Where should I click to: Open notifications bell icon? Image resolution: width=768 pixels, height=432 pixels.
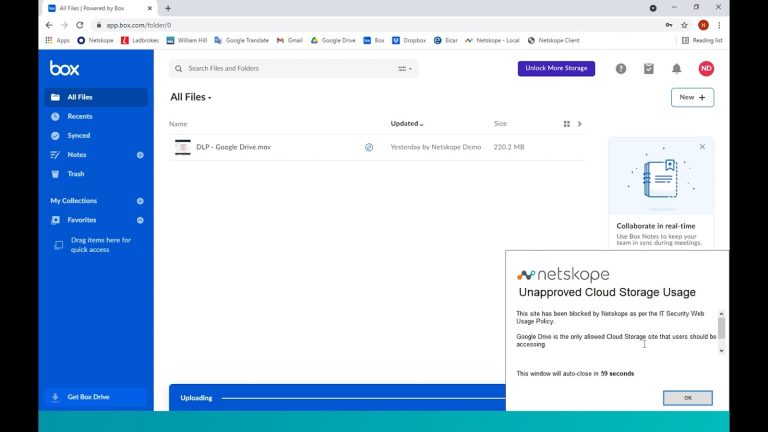click(676, 69)
